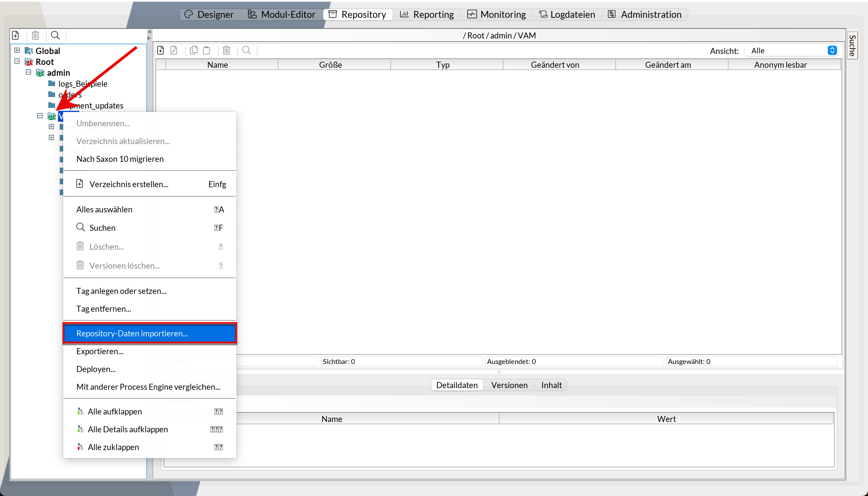The width and height of the screenshot is (868, 496).
Task: Click the magnifier icon in list toolbar
Action: click(x=246, y=51)
